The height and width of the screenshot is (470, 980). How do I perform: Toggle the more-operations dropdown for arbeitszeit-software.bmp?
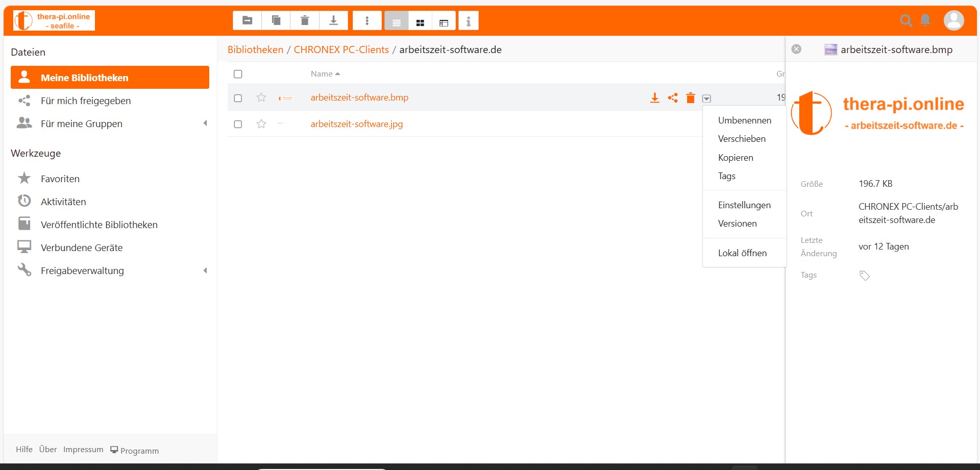coord(706,98)
